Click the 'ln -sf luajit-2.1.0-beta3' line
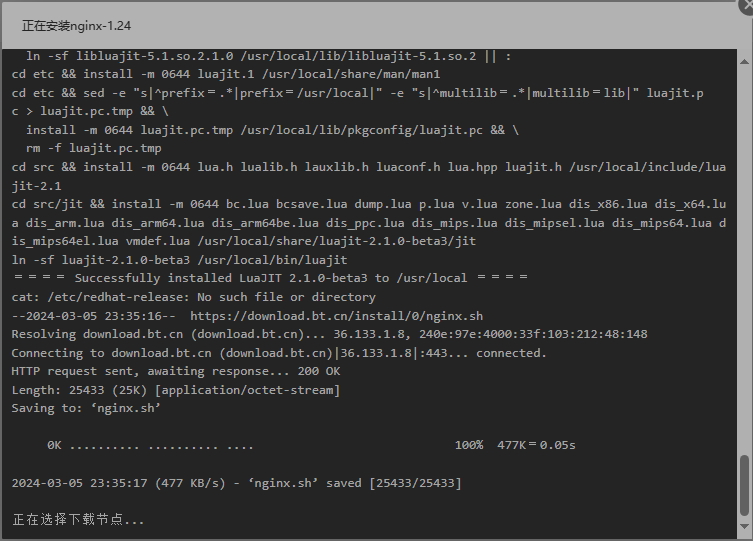 tap(179, 260)
